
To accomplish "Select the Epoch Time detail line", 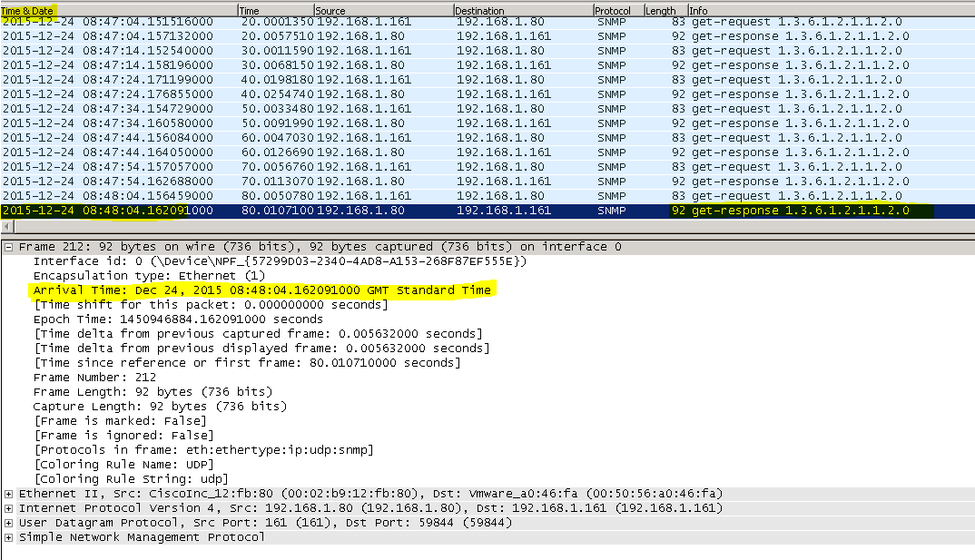I will coord(178,319).
